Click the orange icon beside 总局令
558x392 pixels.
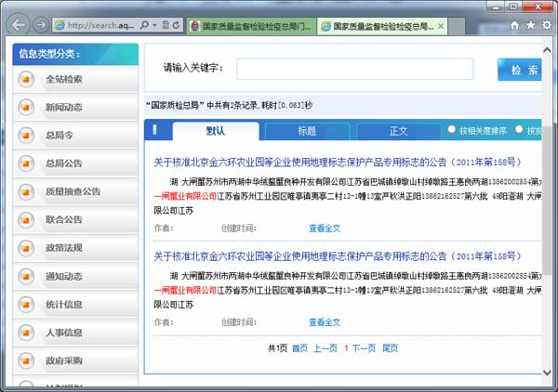(26, 135)
